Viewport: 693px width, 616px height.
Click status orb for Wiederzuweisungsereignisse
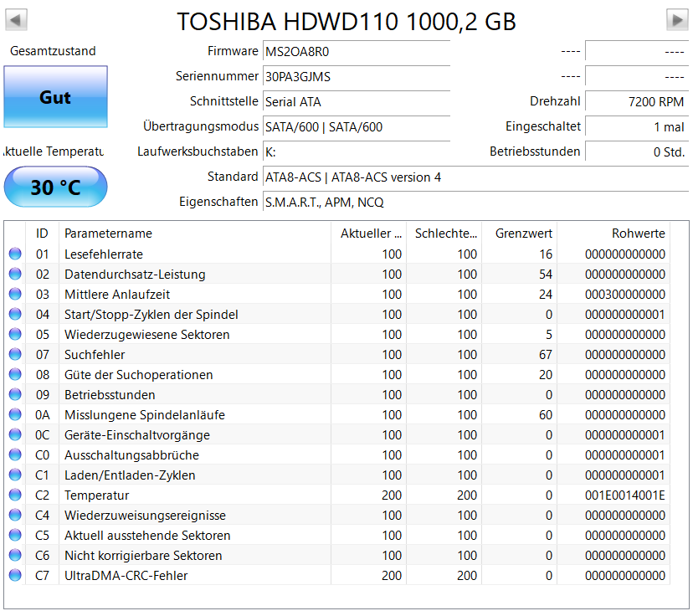[15, 516]
